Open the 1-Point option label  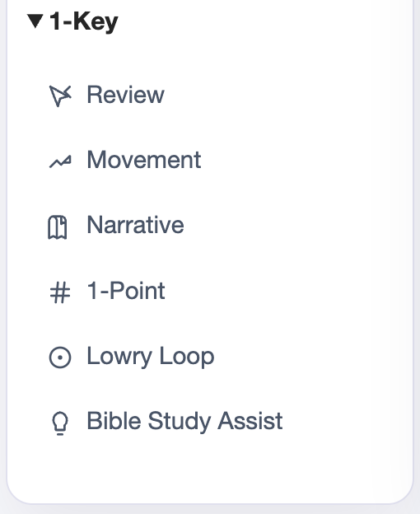click(126, 291)
